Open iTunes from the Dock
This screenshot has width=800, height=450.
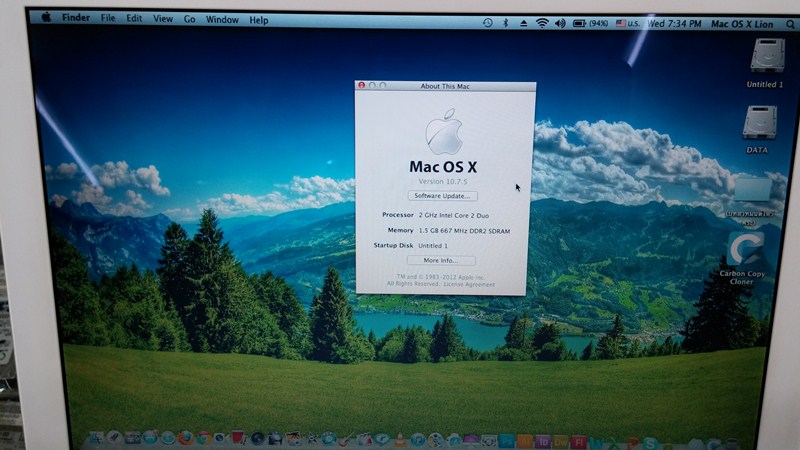point(417,440)
